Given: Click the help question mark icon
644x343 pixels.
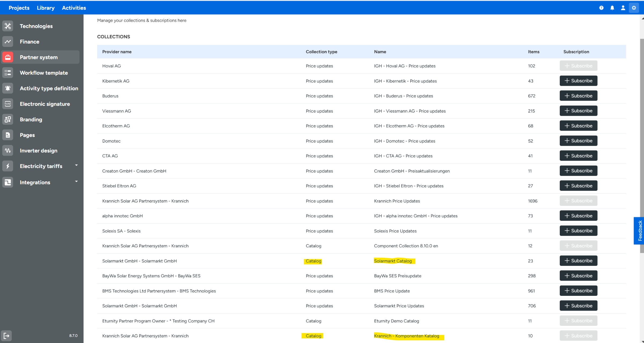Looking at the screenshot, I should 601,8.
